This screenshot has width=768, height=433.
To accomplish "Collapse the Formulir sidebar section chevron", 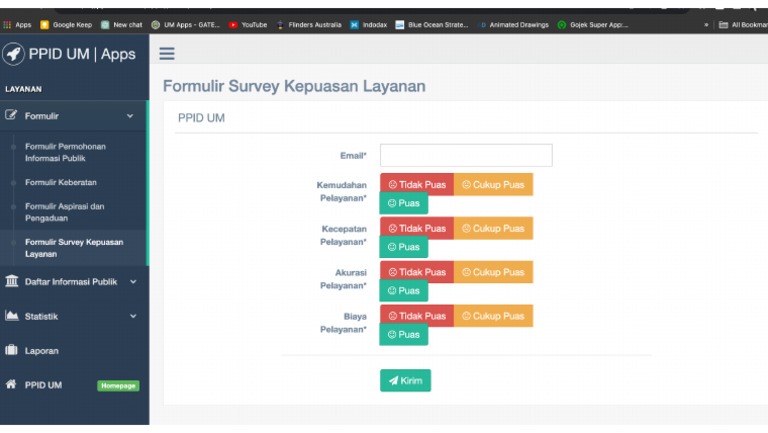I will [x=130, y=116].
